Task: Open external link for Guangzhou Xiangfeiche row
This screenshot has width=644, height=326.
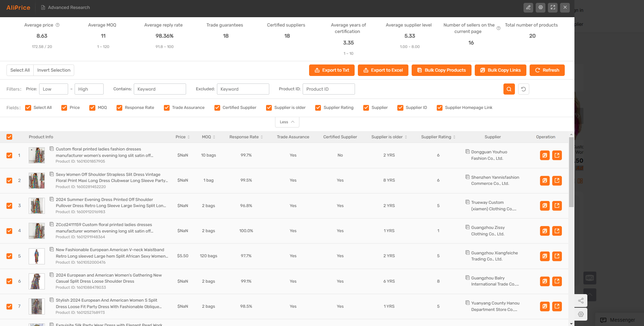Action: point(557,256)
